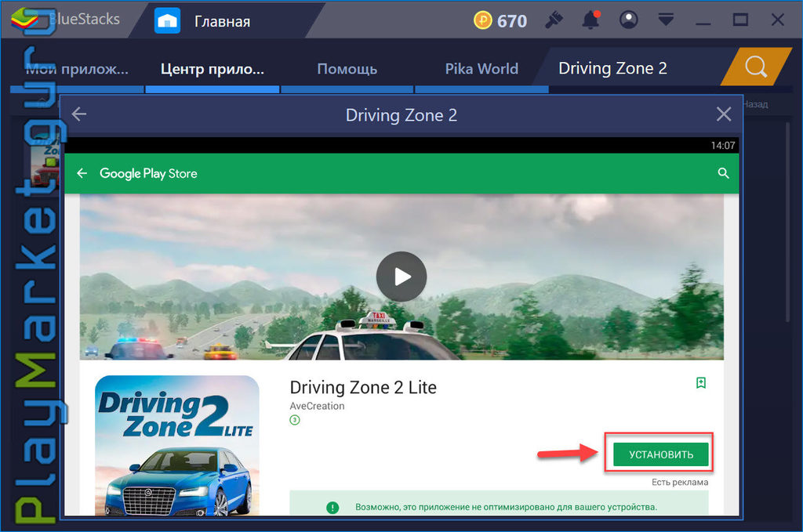The height and width of the screenshot is (532, 803).
Task: Add app to wishlist bookmark icon
Action: 701,382
